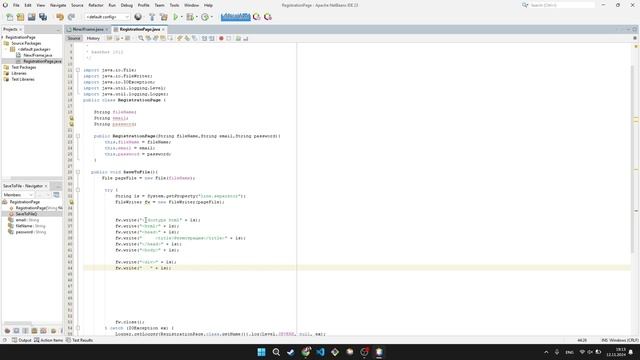
Task: Collapse the try block fold at line 31
Action: pos(78,190)
